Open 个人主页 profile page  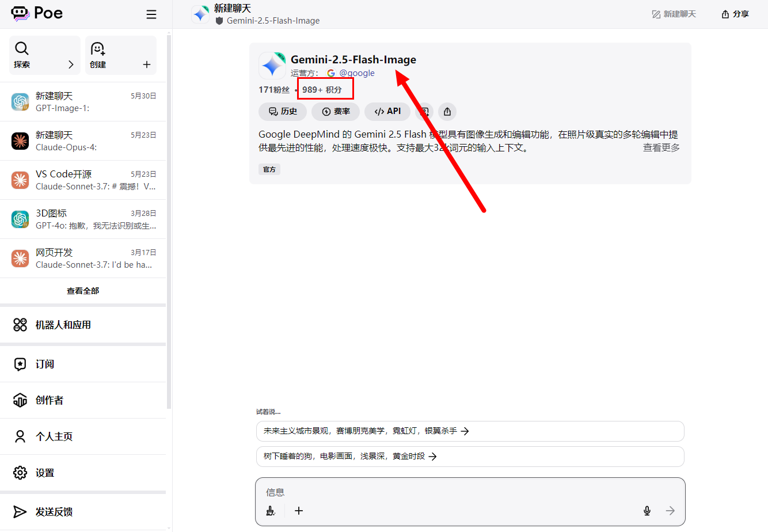83,436
